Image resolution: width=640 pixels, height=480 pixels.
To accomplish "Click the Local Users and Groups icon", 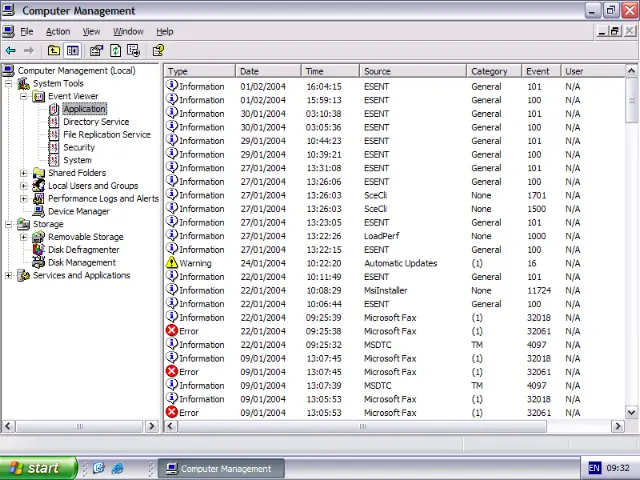I will pyautogui.click(x=39, y=185).
